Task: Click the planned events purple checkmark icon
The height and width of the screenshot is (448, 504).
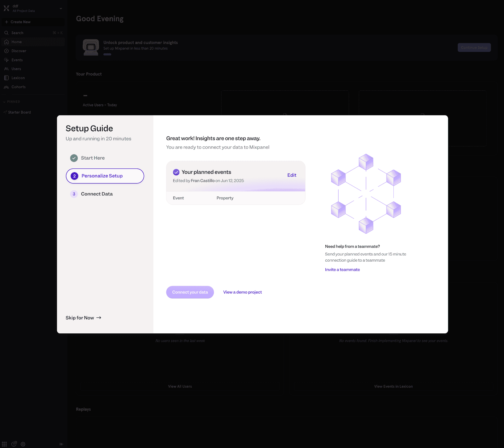Action: [x=176, y=172]
